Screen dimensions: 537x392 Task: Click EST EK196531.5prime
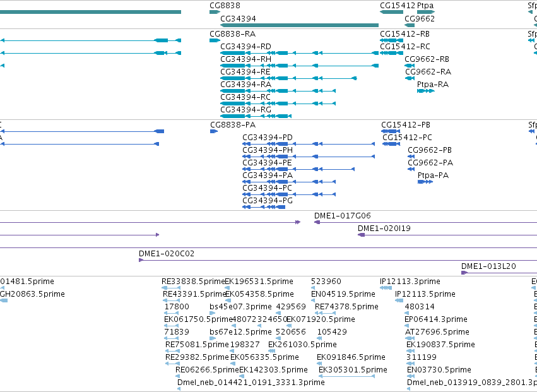(259, 282)
